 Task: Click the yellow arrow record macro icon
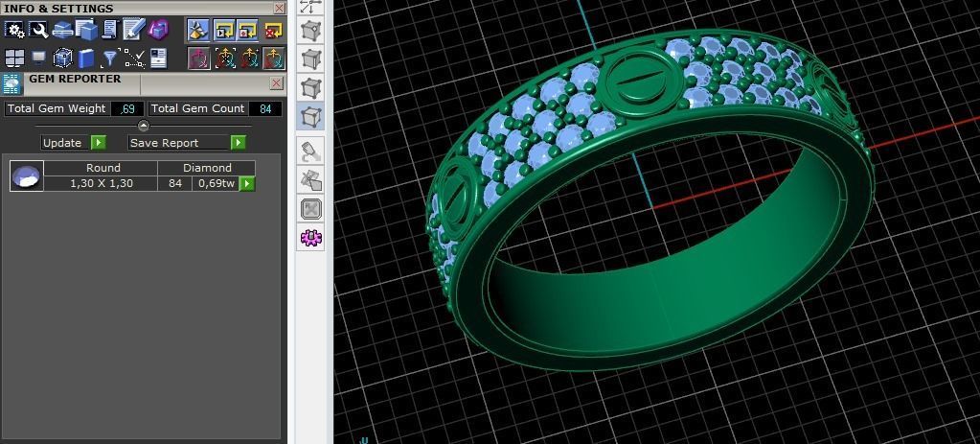[248, 30]
